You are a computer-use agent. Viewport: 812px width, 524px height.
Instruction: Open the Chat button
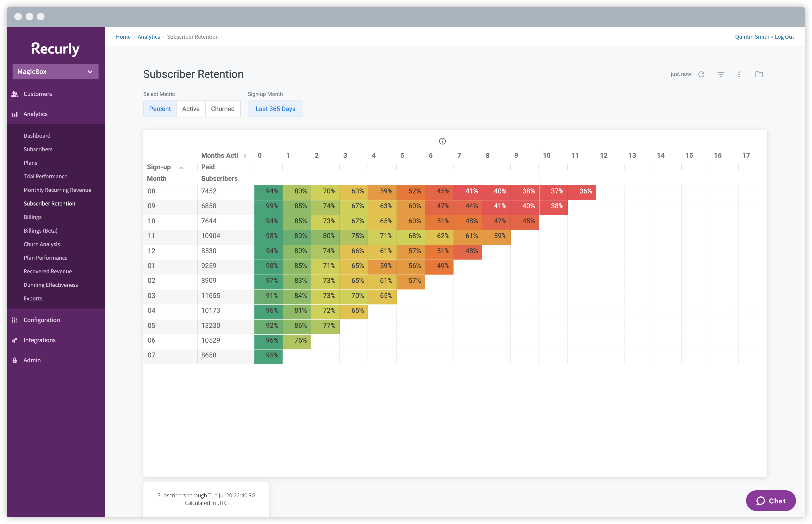tap(771, 501)
